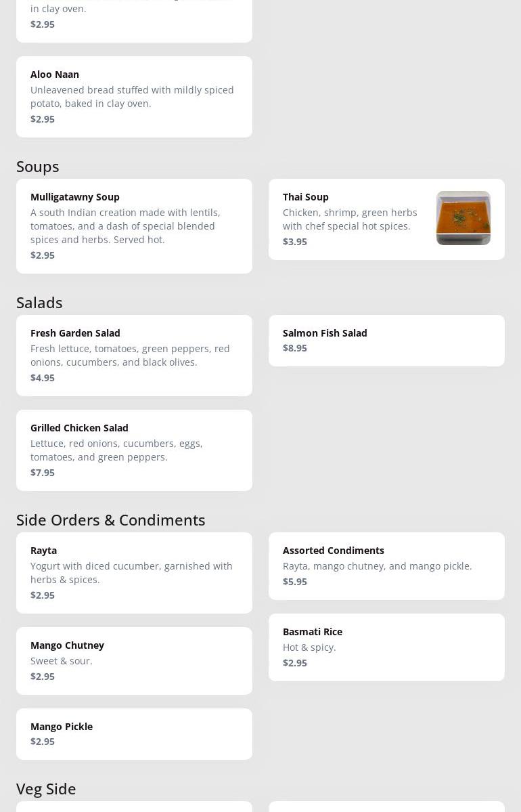Viewport: 521px width, 812px height.
Task: Select the Mulligatawny Soup item card
Action: click(134, 226)
